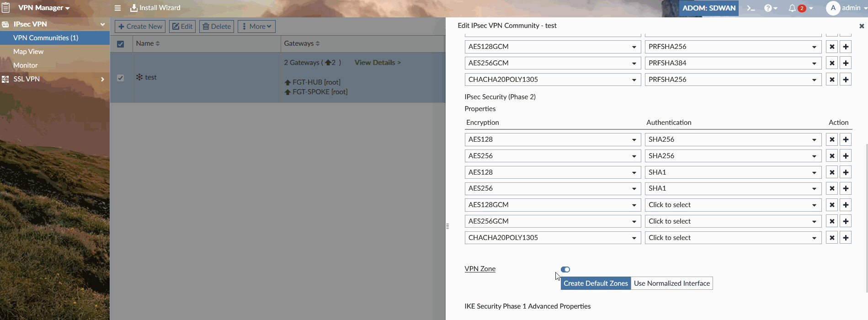This screenshot has height=320, width=868.
Task: Add row after AES128GCM PRFSHA256
Action: click(846, 47)
